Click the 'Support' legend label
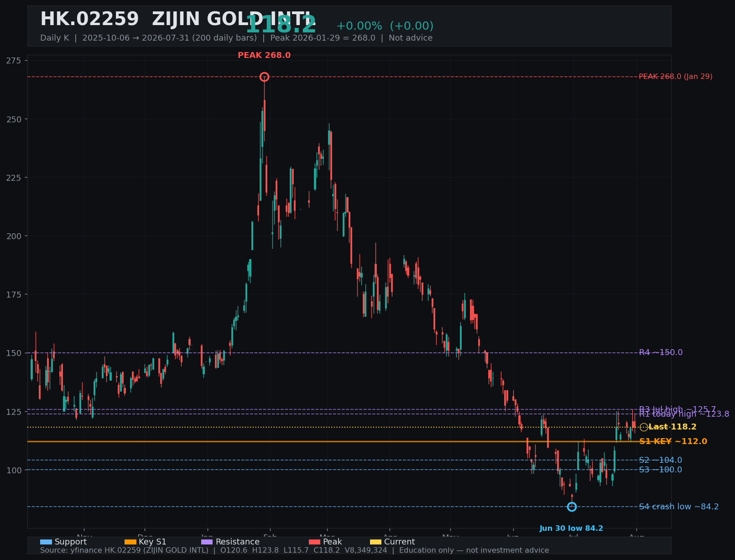Screen dimensions: 735x560 coord(71,542)
